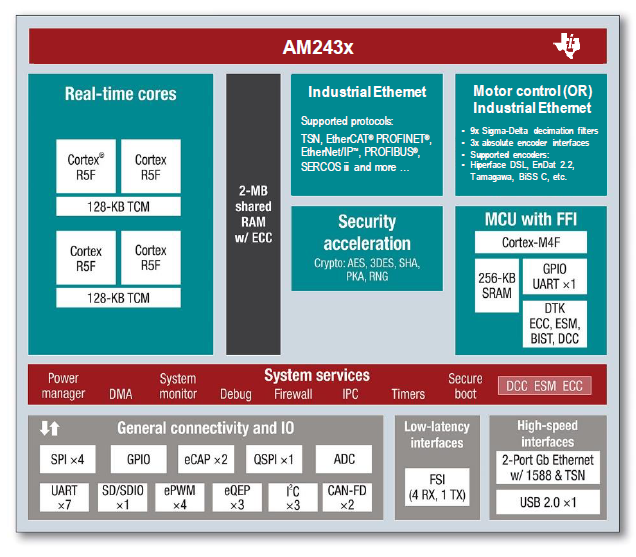Image resolution: width=636 pixels, height=557 pixels.
Task: Select the AM243x title bar
Action: (x=318, y=46)
